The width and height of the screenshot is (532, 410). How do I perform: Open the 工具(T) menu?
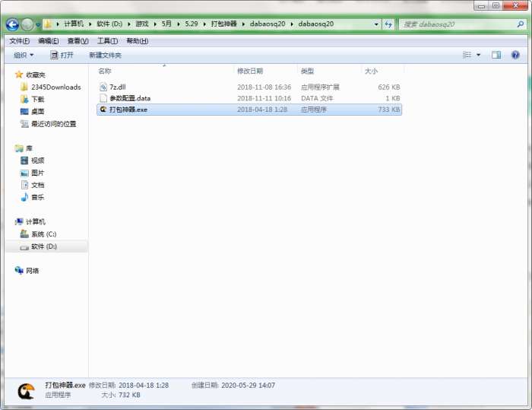108,41
